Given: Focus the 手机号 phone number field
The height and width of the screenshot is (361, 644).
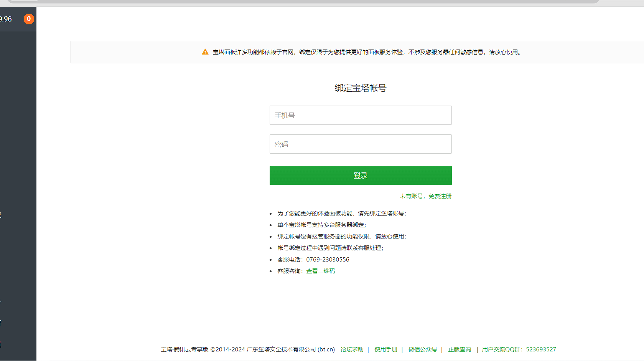Looking at the screenshot, I should (x=360, y=115).
